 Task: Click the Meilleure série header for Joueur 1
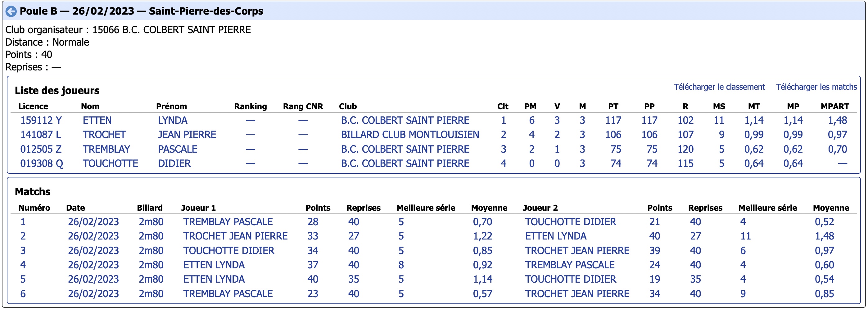tap(426, 208)
